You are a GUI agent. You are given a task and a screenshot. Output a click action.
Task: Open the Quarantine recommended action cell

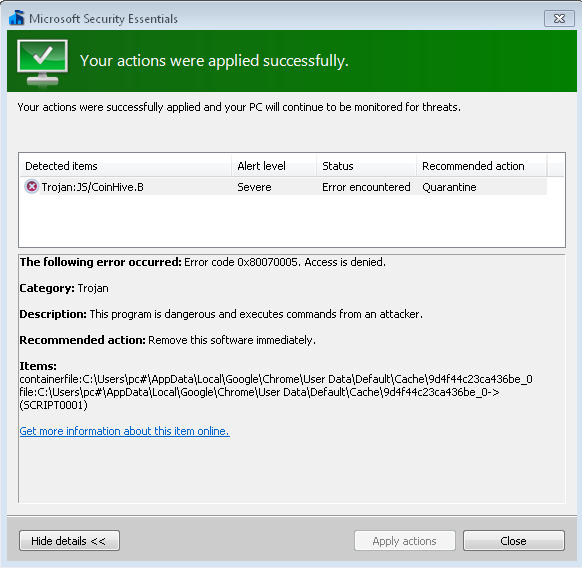[449, 187]
